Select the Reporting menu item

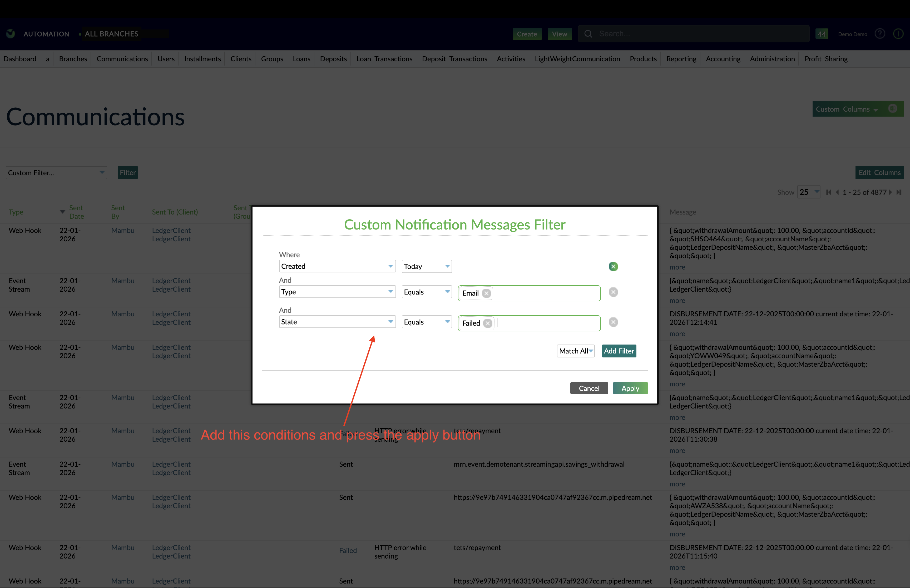tap(681, 59)
